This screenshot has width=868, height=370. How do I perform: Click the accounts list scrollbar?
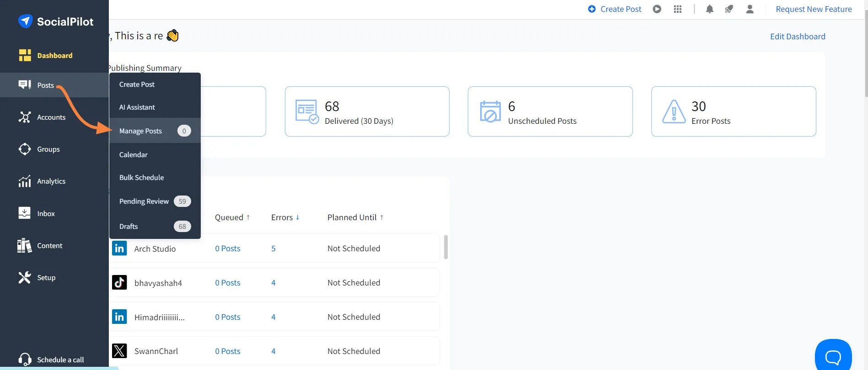pos(446,247)
